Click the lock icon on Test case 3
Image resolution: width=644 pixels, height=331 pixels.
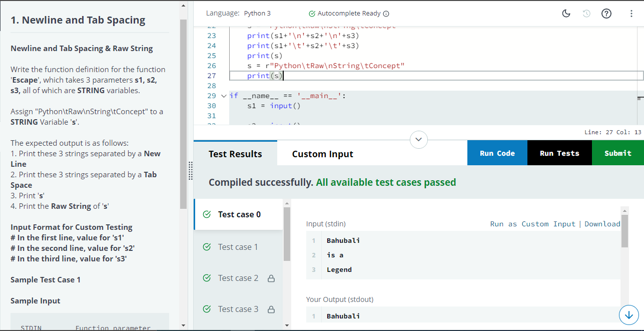coord(271,309)
